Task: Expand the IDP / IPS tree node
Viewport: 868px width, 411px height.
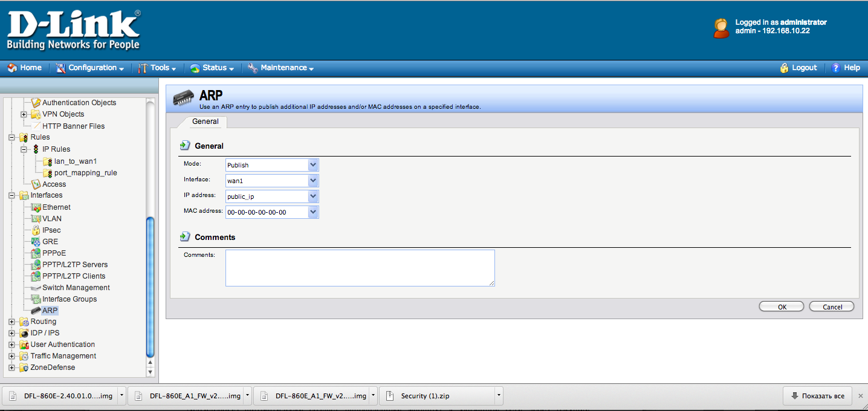Action: point(11,333)
